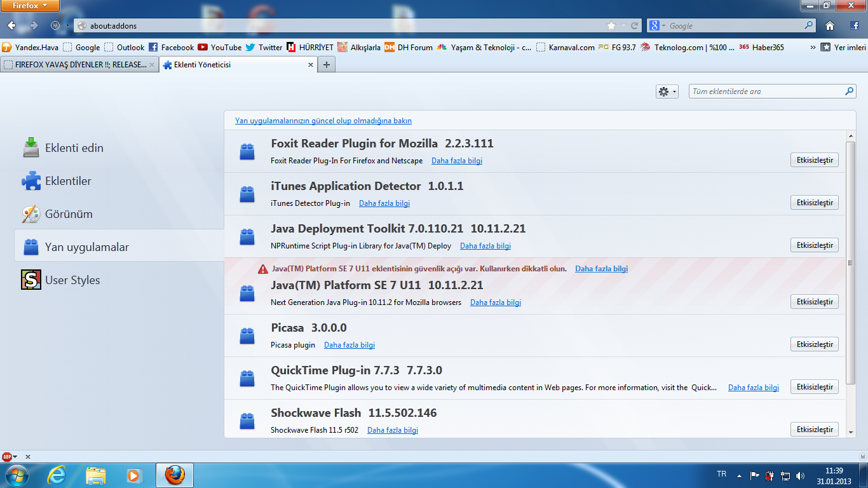Select Yan uygulamalar category
This screenshot has width=868, height=488.
point(119,247)
